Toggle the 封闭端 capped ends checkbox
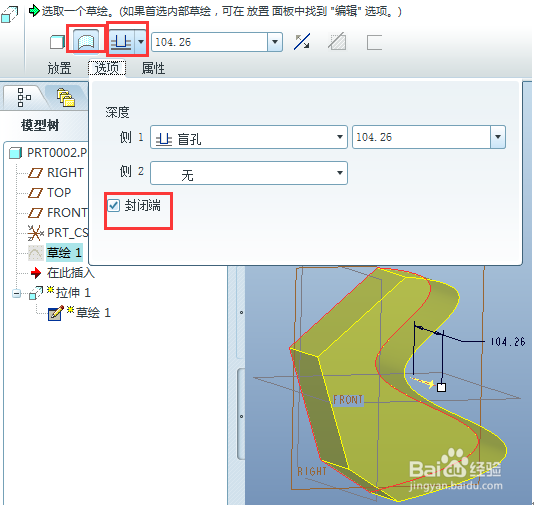The height and width of the screenshot is (505, 534). click(x=114, y=206)
